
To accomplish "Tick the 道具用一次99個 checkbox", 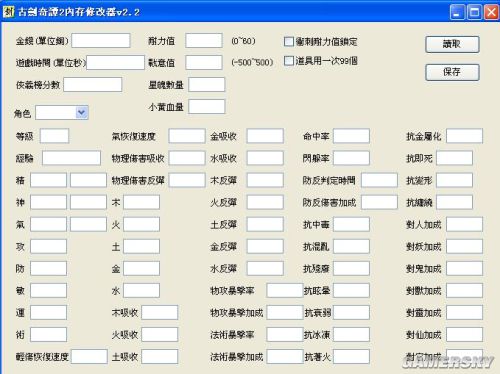I will point(289,61).
